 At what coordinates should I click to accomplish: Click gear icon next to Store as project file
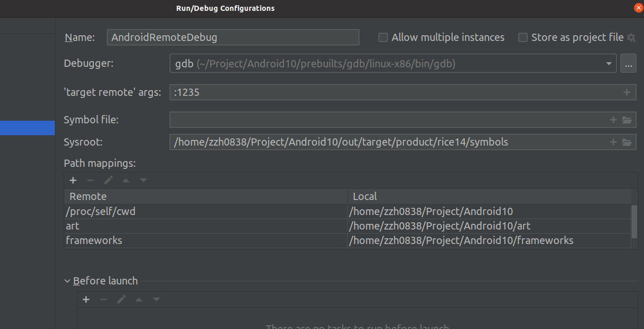pos(631,37)
